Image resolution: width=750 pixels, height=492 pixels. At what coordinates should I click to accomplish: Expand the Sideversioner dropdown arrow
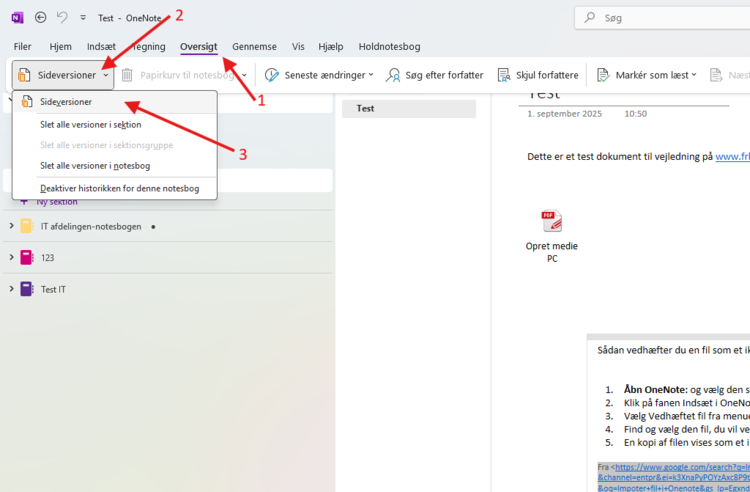(105, 75)
